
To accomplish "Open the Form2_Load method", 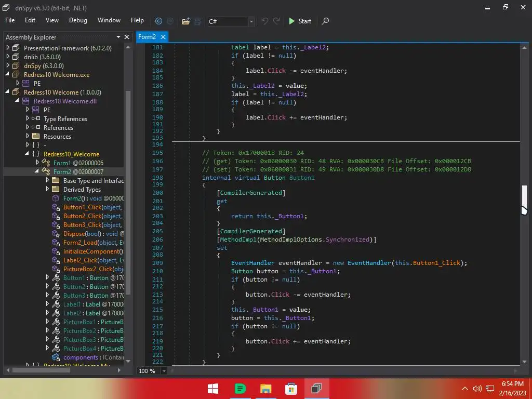I will pyautogui.click(x=94, y=242).
